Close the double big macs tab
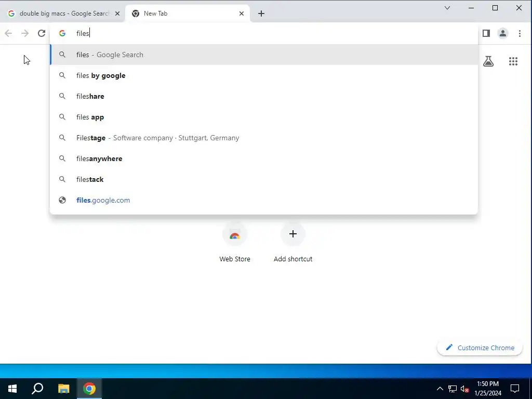 117,14
